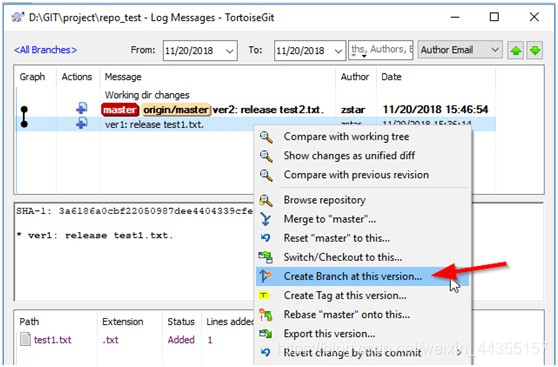Choose Show changes as unified diff
Screen dimensions: 558x367
(364, 156)
